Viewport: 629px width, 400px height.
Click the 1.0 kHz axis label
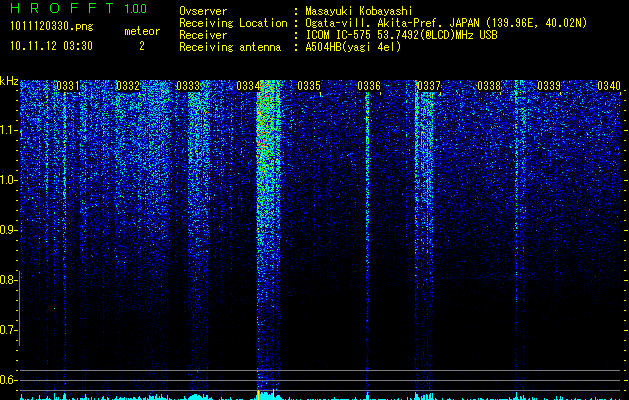click(x=9, y=181)
